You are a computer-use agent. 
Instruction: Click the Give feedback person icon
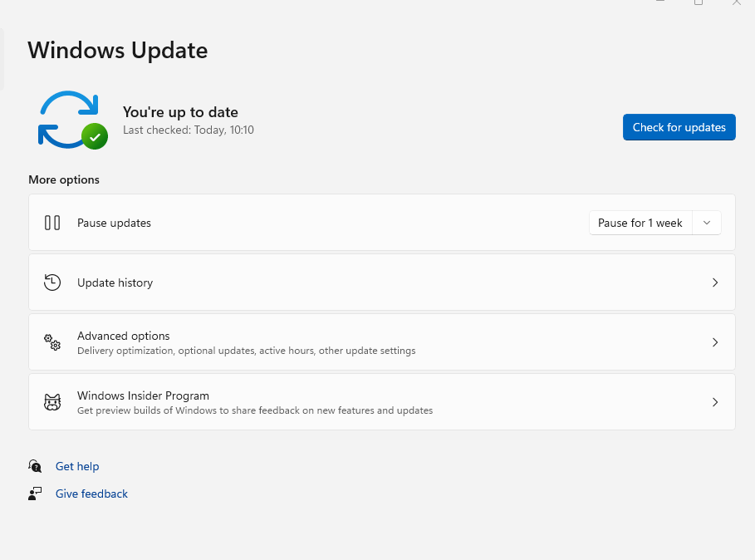[x=35, y=494]
